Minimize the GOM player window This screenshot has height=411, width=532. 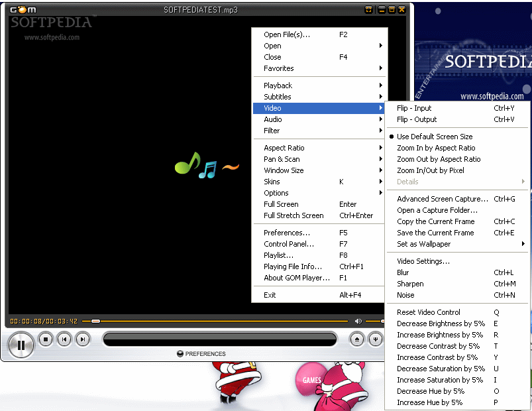tap(382, 9)
